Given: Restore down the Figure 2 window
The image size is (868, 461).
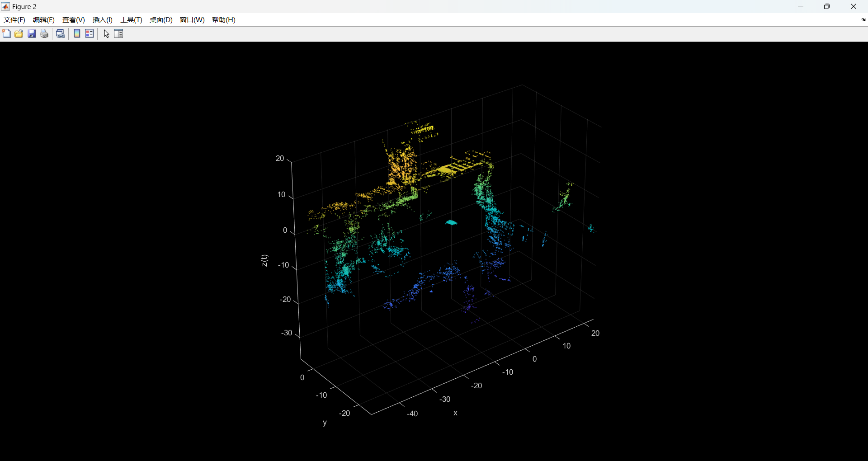Looking at the screenshot, I should (x=827, y=6).
